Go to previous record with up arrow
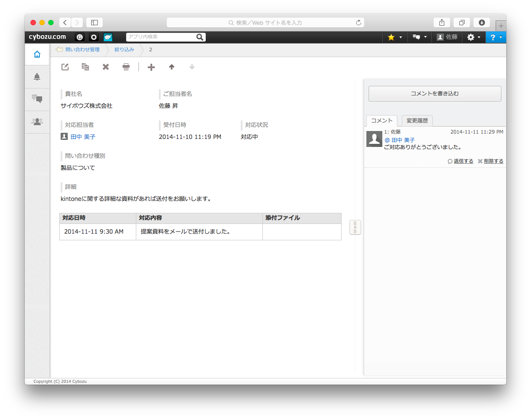531x420 pixels. click(172, 67)
